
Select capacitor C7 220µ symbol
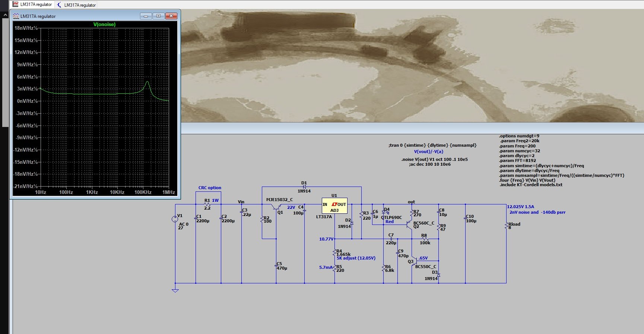click(391, 239)
